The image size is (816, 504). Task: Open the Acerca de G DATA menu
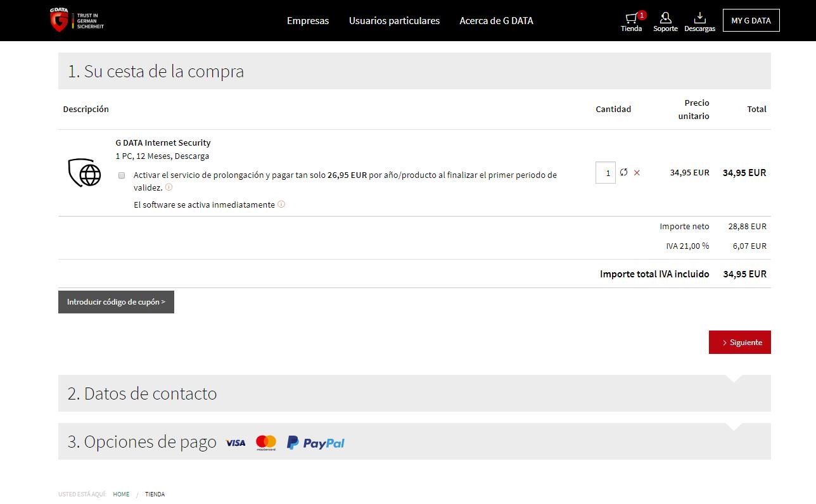[496, 21]
